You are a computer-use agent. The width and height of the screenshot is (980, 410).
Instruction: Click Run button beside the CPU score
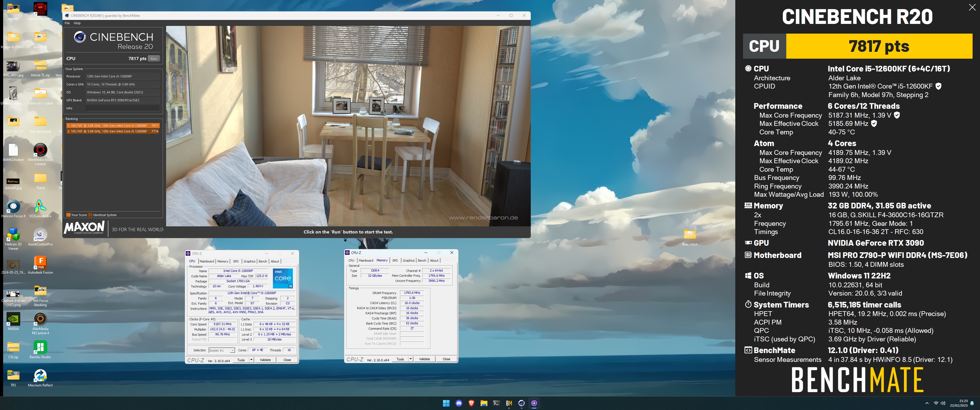coord(154,59)
